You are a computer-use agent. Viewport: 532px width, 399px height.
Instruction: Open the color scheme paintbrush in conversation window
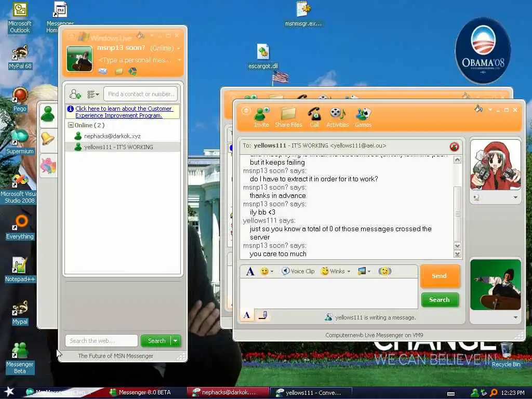pos(478,109)
